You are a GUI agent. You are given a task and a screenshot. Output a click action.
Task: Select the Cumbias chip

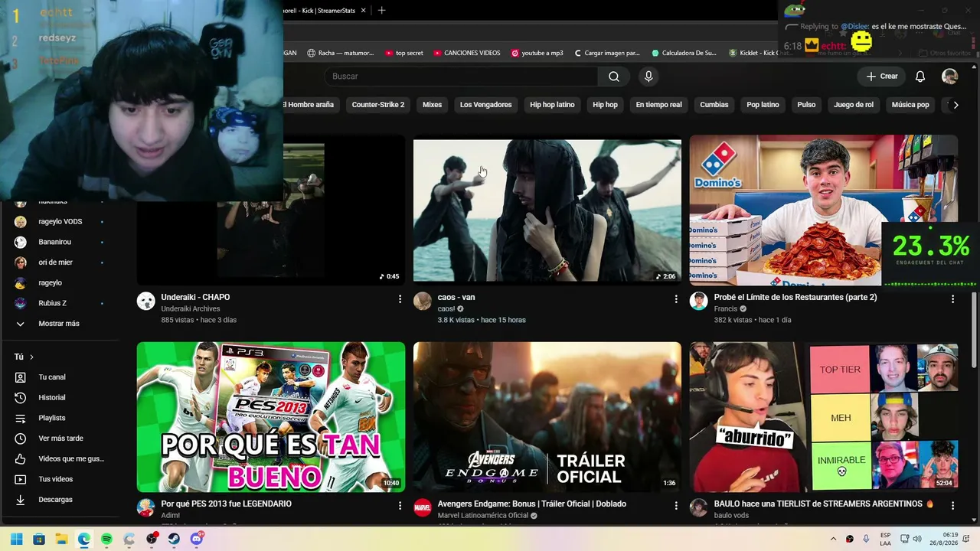(x=714, y=105)
